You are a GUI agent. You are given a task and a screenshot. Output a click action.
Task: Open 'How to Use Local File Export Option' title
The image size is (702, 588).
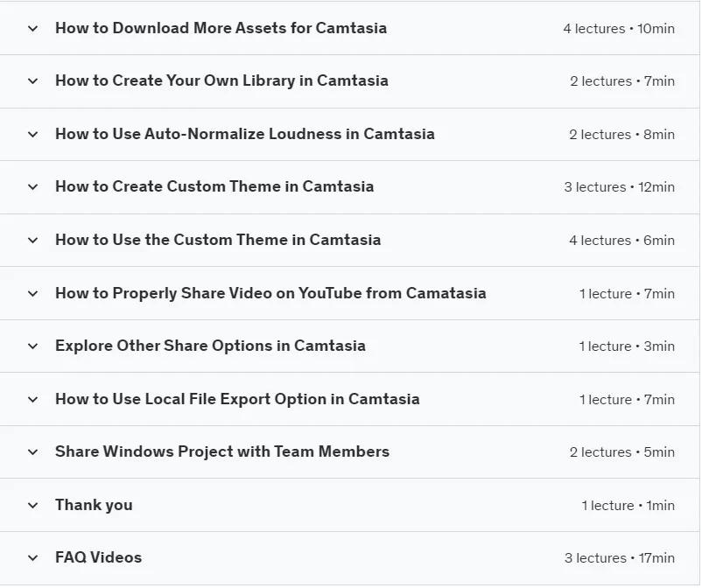pos(237,399)
